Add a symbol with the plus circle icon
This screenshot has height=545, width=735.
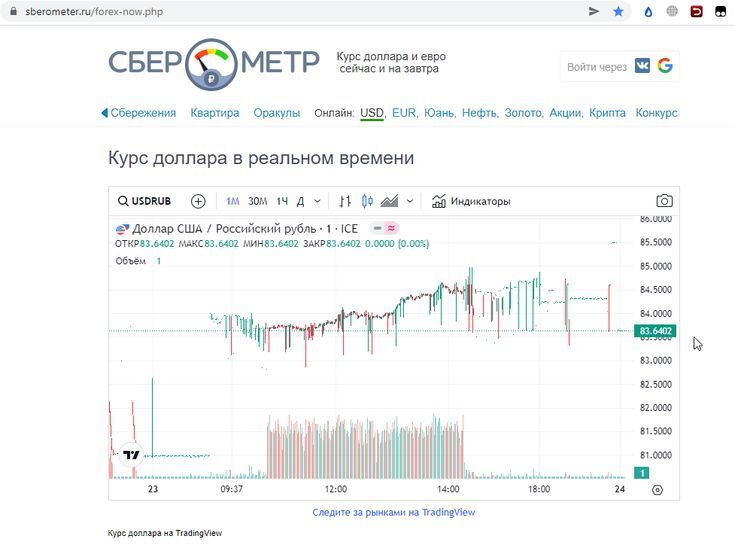pyautogui.click(x=198, y=201)
